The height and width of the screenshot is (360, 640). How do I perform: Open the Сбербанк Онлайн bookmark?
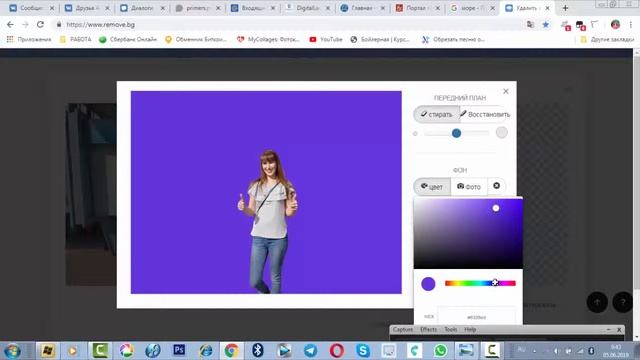tap(128, 40)
